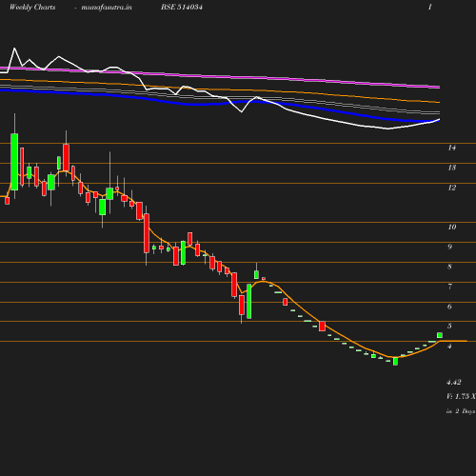Viewport: 476px width, 476px height.
Task: Click the current price value 4.42
Action: [x=454, y=383]
